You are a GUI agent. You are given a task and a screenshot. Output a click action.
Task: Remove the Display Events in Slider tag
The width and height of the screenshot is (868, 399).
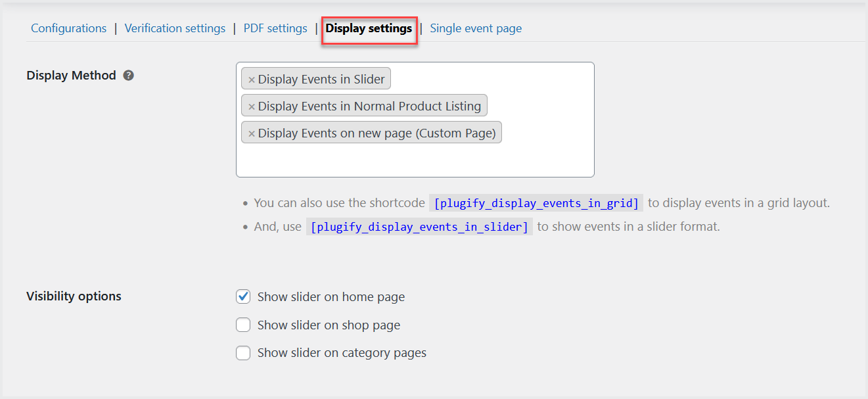[x=251, y=80]
